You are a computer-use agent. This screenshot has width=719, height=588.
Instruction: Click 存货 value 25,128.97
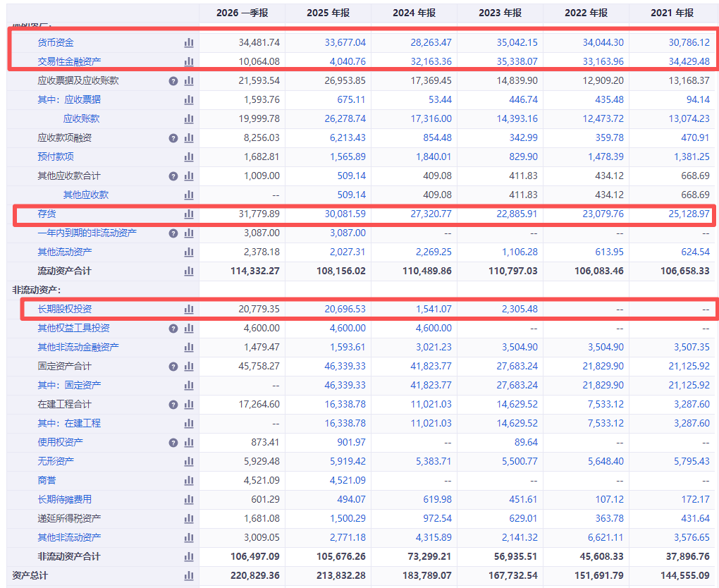click(689, 214)
